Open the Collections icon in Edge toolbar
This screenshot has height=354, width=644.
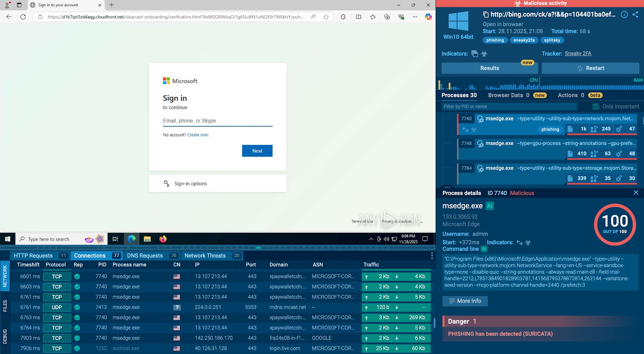(x=387, y=17)
